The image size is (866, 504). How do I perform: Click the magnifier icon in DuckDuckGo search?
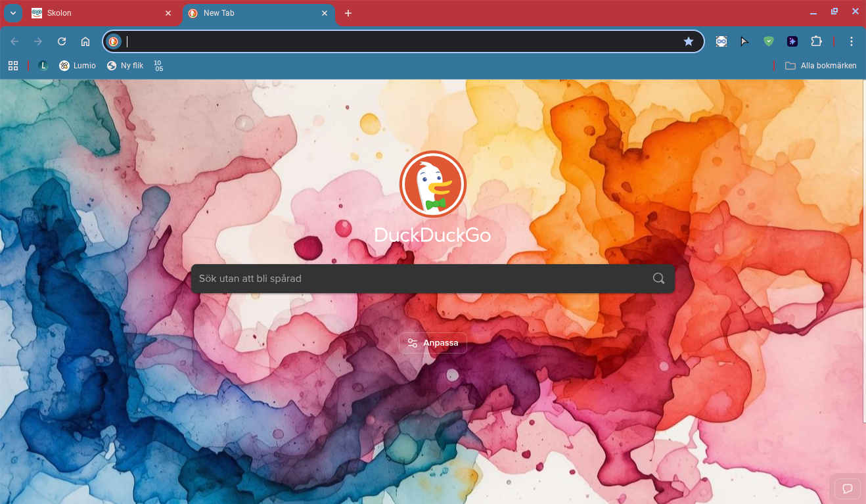658,279
